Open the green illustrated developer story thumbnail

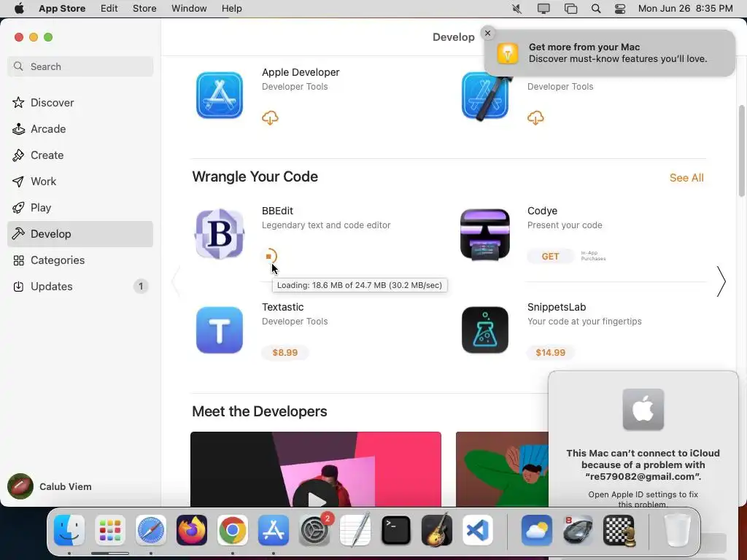502,469
